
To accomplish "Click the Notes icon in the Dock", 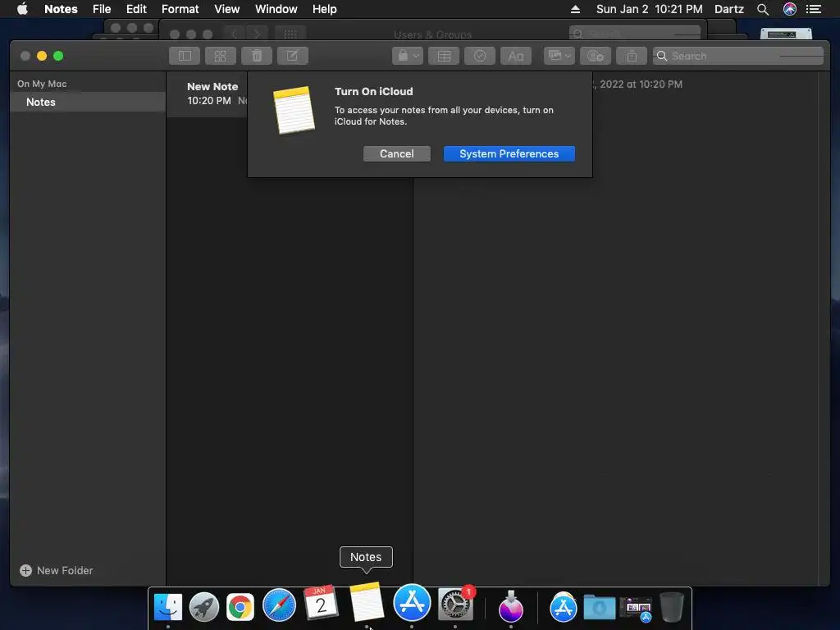I will pos(367,601).
